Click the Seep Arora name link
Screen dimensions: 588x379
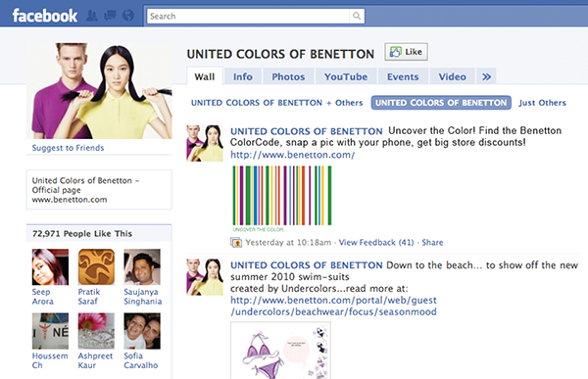(43, 297)
